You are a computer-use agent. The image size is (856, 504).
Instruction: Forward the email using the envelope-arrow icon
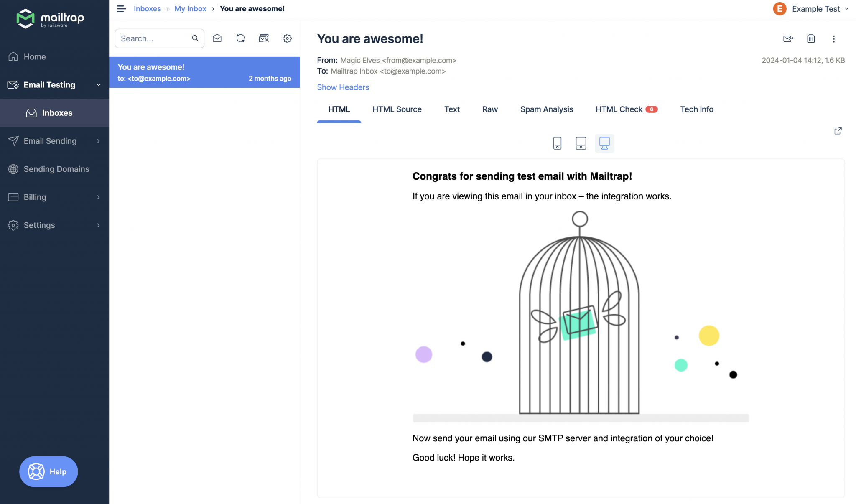click(788, 39)
